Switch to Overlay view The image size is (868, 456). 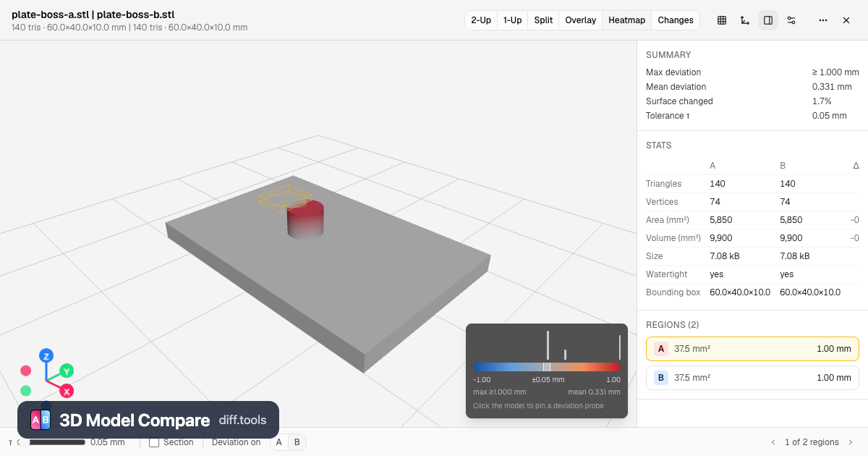[580, 20]
